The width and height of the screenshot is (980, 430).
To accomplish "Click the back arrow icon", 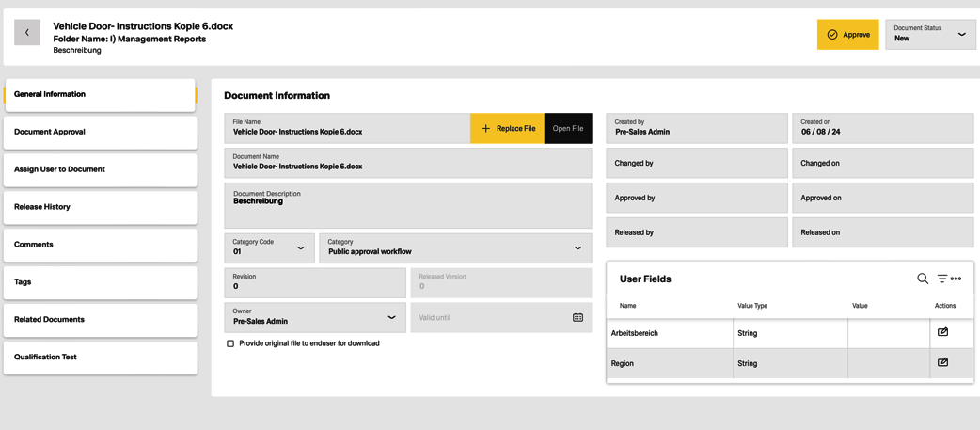I will click(x=27, y=33).
